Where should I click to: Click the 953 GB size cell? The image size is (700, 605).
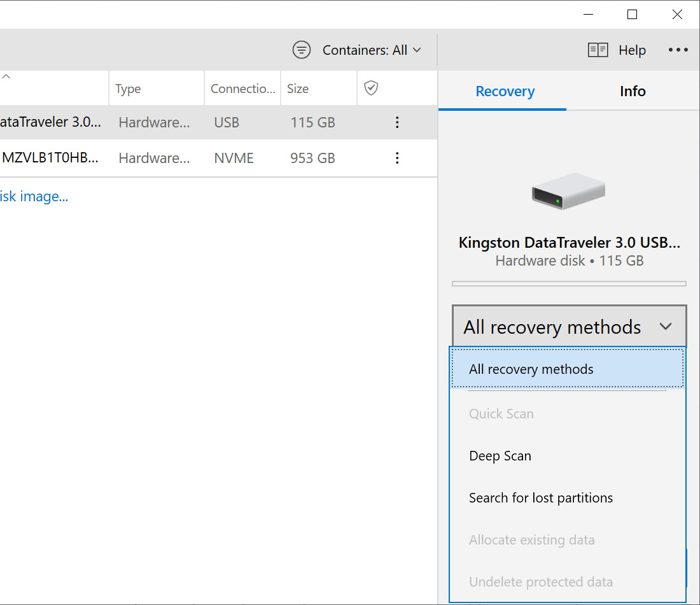[312, 158]
